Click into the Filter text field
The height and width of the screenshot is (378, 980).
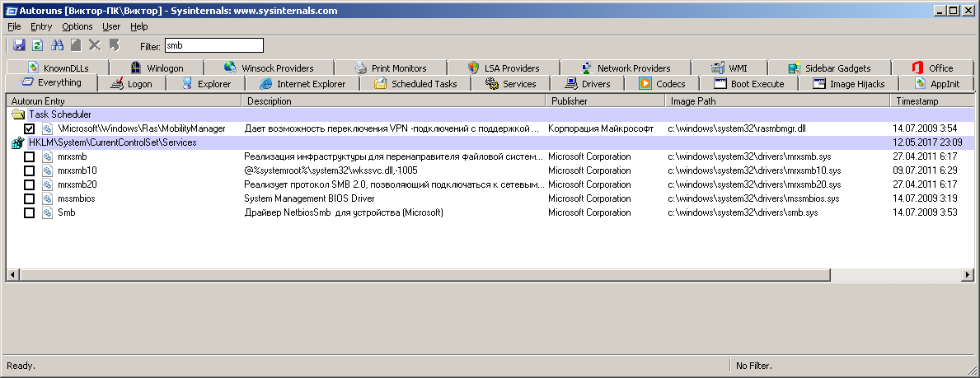click(213, 45)
